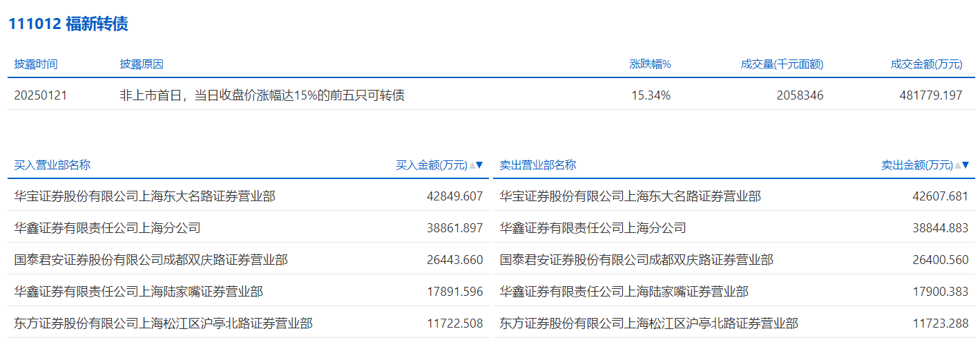
Task: Select the volume value 2058346
Action: pyautogui.click(x=800, y=95)
